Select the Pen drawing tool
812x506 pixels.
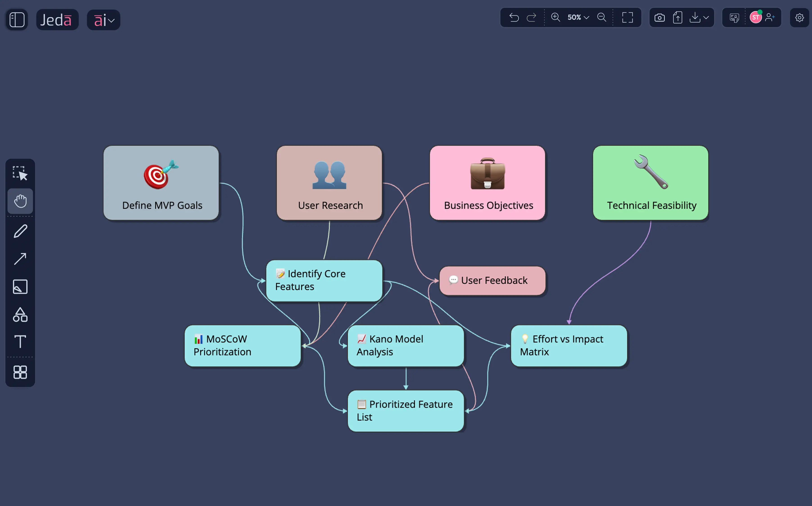coord(20,231)
